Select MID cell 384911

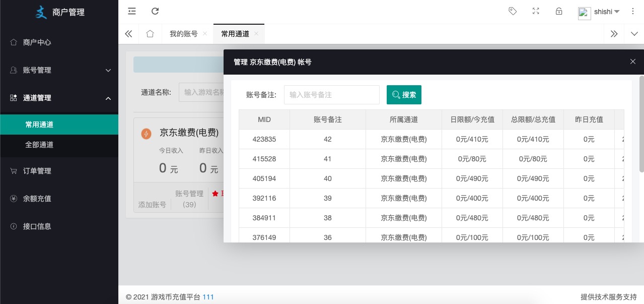[x=264, y=218]
